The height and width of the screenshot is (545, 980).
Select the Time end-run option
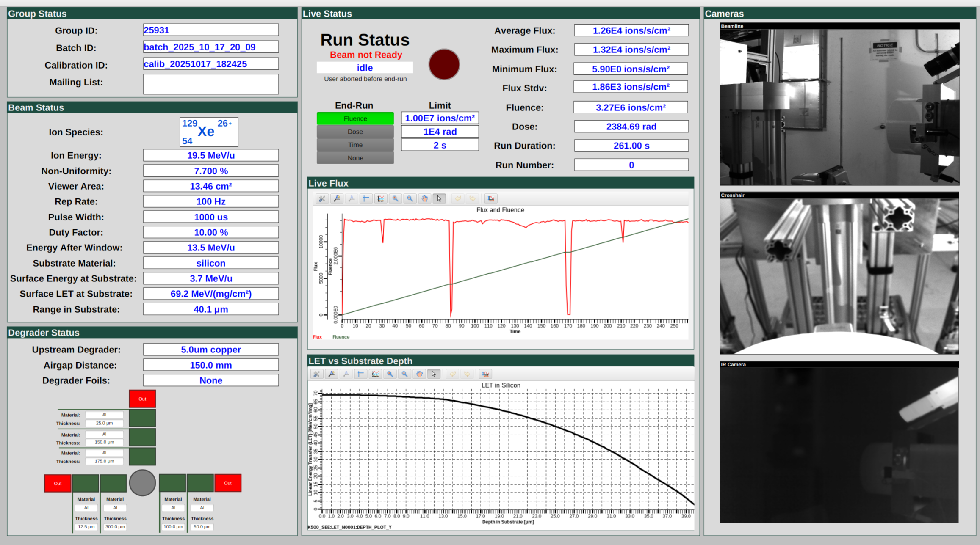355,144
